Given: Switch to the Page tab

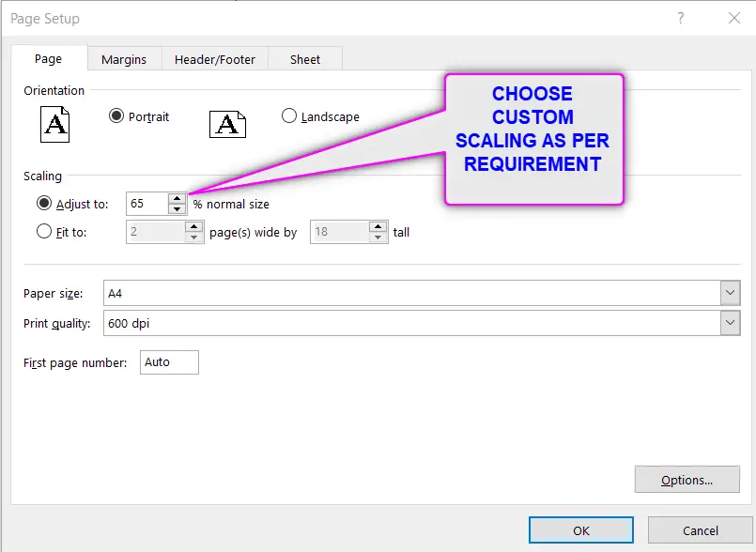Looking at the screenshot, I should (x=48, y=59).
